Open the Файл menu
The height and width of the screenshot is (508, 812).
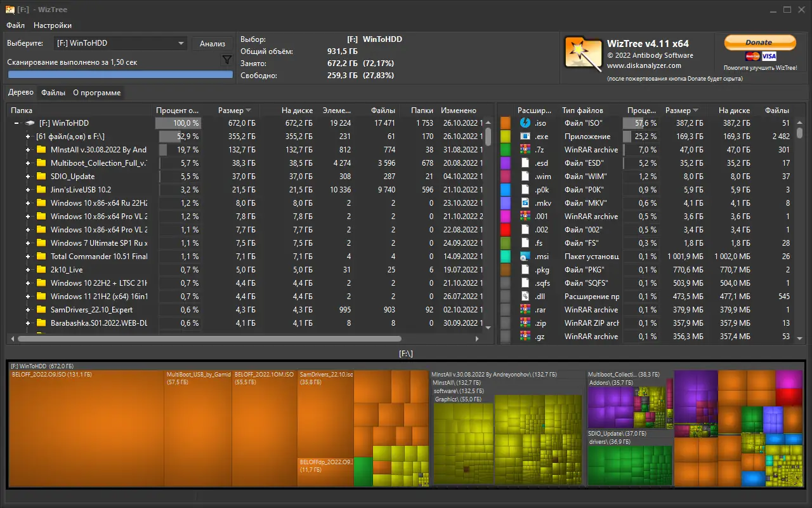pos(16,25)
